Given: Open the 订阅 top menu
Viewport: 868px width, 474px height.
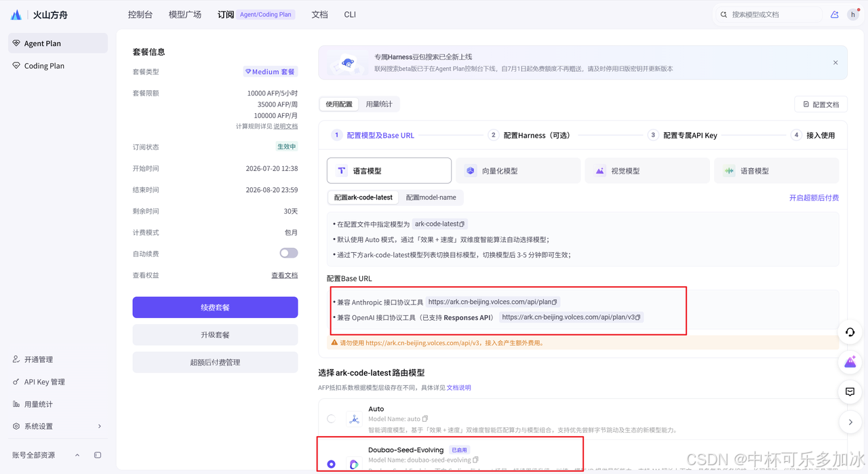Looking at the screenshot, I should click(226, 14).
